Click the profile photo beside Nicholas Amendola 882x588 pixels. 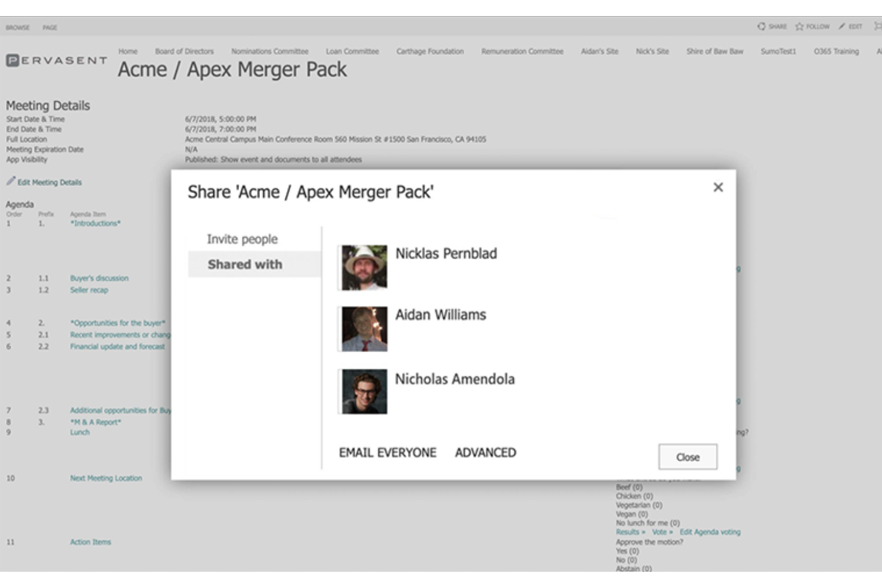click(364, 391)
